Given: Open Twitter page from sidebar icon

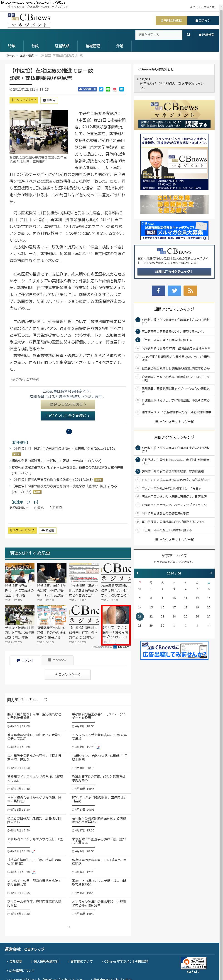Looking at the screenshot, I should point(174,290).
